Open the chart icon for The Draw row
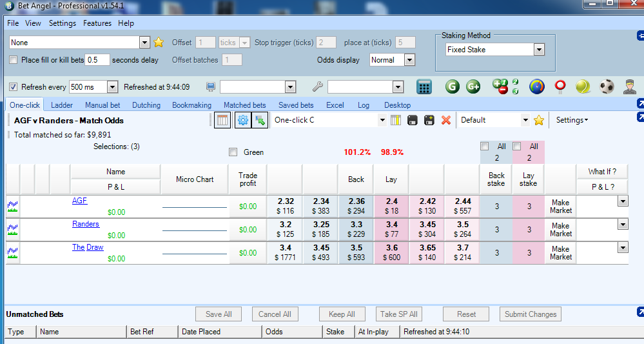The image size is (644, 344). (x=13, y=253)
